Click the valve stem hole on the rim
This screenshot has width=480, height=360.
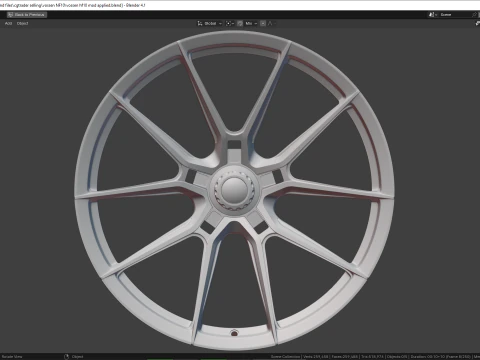234,333
